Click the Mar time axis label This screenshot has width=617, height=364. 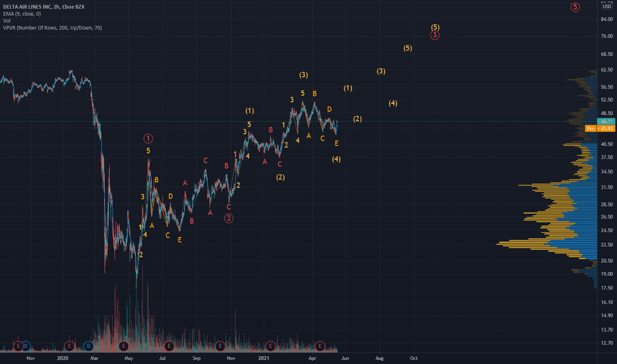95,358
